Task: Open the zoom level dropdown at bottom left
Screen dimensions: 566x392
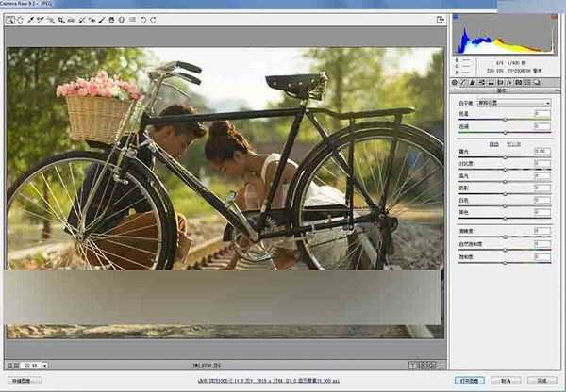Action: pyautogui.click(x=44, y=365)
